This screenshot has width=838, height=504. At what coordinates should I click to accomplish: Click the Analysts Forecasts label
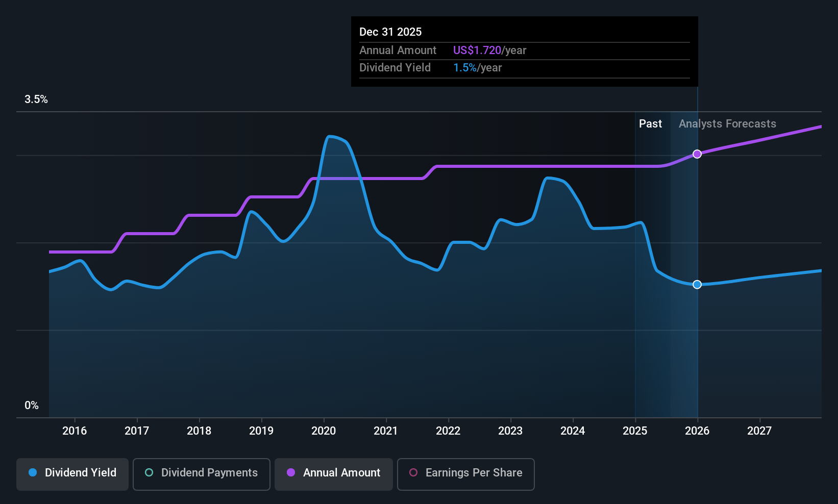(727, 123)
